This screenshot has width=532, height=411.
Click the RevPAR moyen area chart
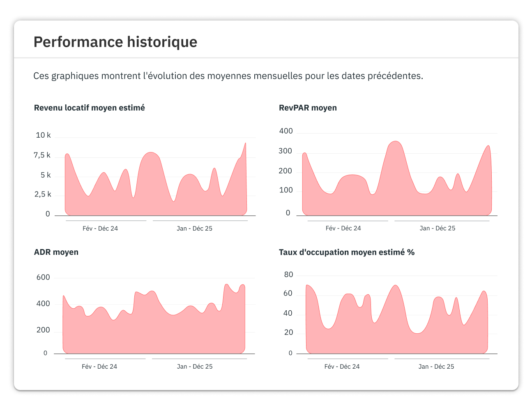[397, 178]
